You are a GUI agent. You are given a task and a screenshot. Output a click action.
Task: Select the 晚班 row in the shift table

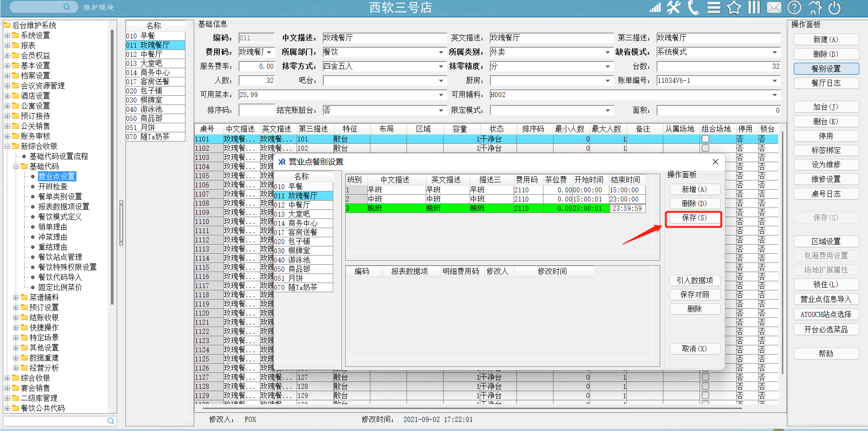point(495,208)
